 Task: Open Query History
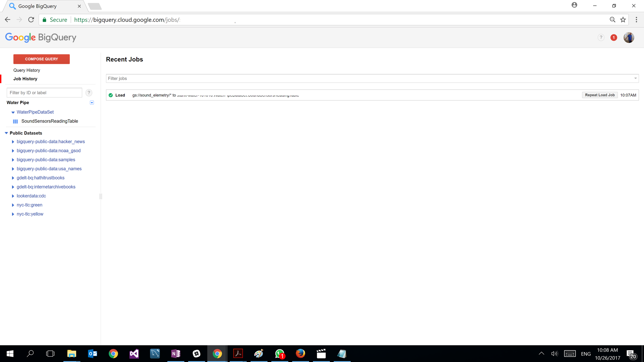pos(27,70)
